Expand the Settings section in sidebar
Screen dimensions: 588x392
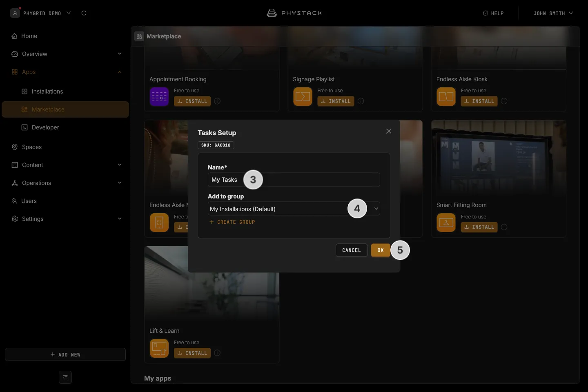tap(65, 219)
